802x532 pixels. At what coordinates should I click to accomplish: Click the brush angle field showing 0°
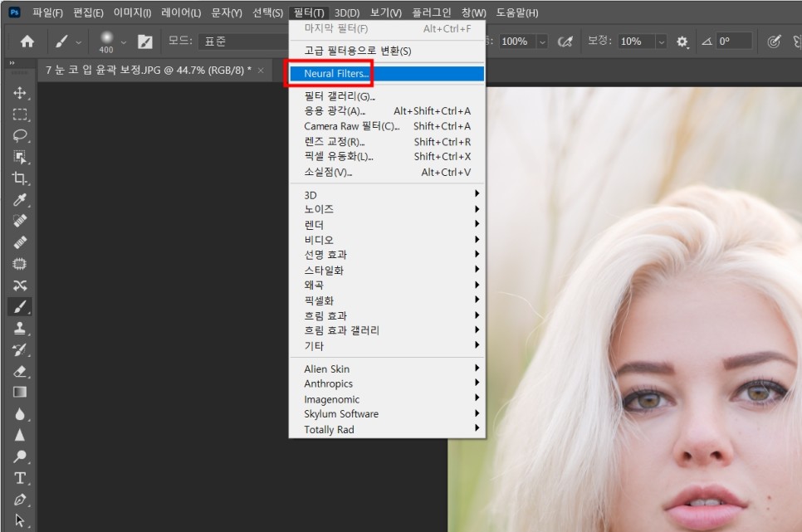tap(735, 41)
